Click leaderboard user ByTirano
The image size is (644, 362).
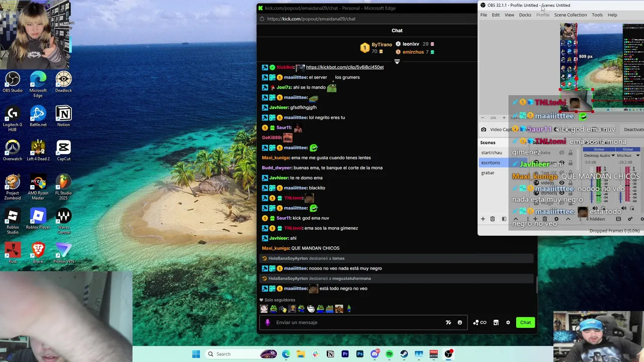381,45
